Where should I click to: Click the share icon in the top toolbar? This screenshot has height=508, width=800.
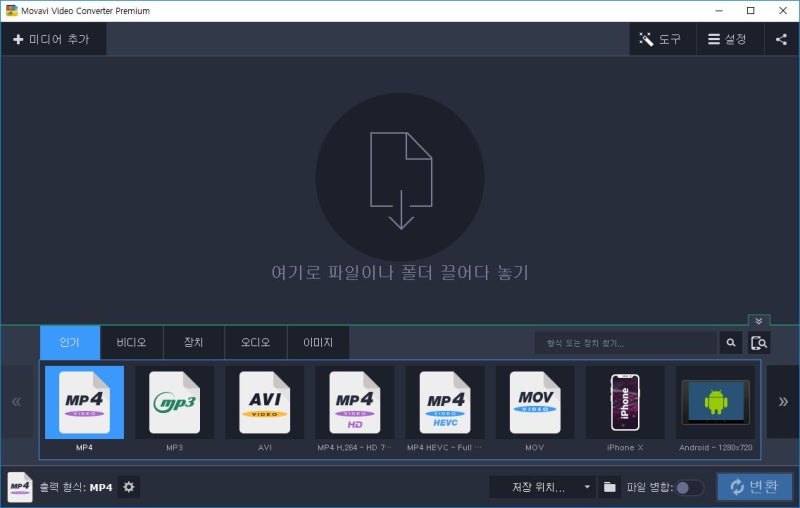(x=781, y=39)
